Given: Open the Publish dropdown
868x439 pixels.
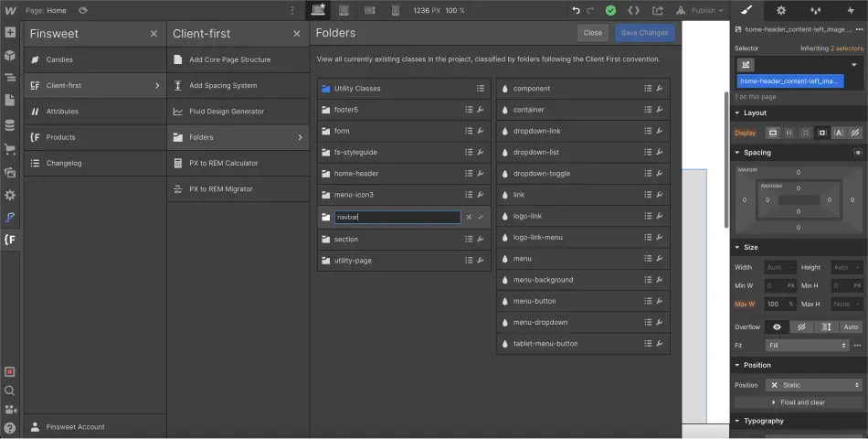Looking at the screenshot, I should point(707,10).
